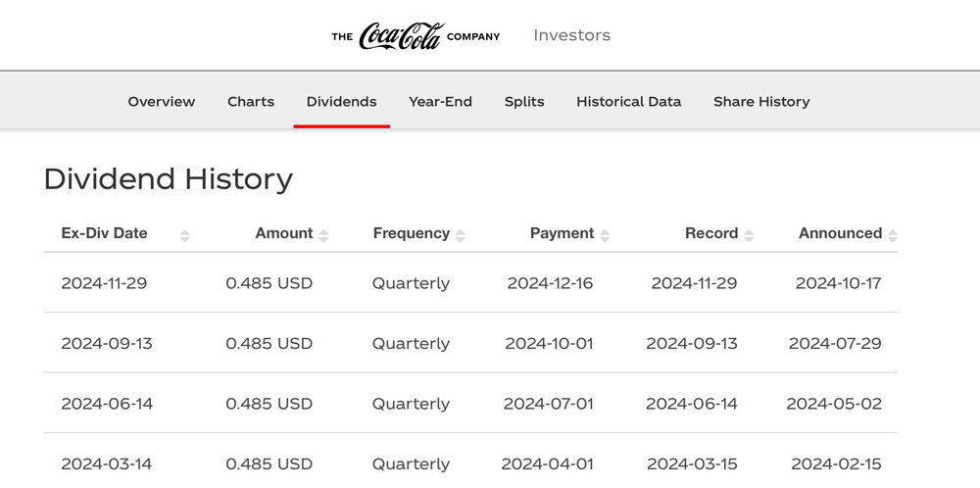Open the Overview tab

[x=162, y=102]
